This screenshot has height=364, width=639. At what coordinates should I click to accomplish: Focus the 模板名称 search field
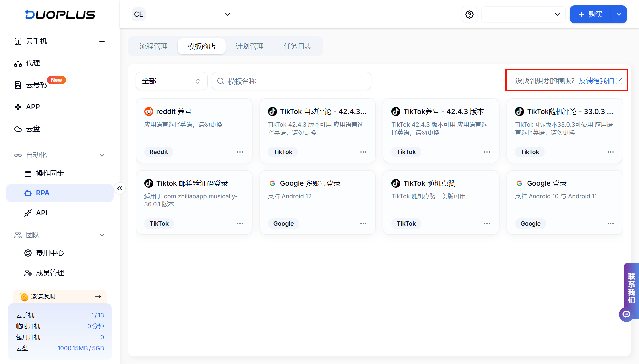[x=292, y=81]
